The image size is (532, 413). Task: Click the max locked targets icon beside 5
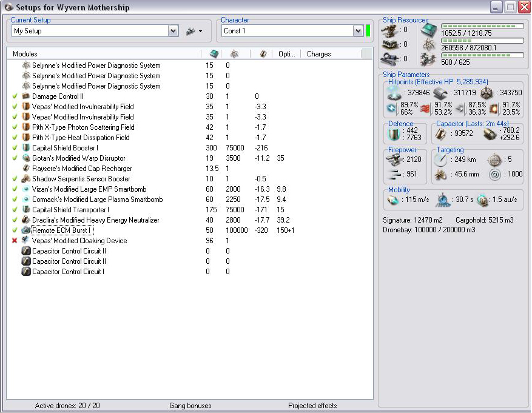click(x=494, y=159)
